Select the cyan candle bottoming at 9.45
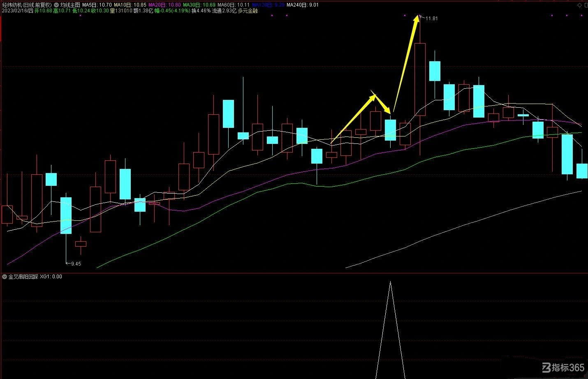588x379 pixels. [x=66, y=215]
